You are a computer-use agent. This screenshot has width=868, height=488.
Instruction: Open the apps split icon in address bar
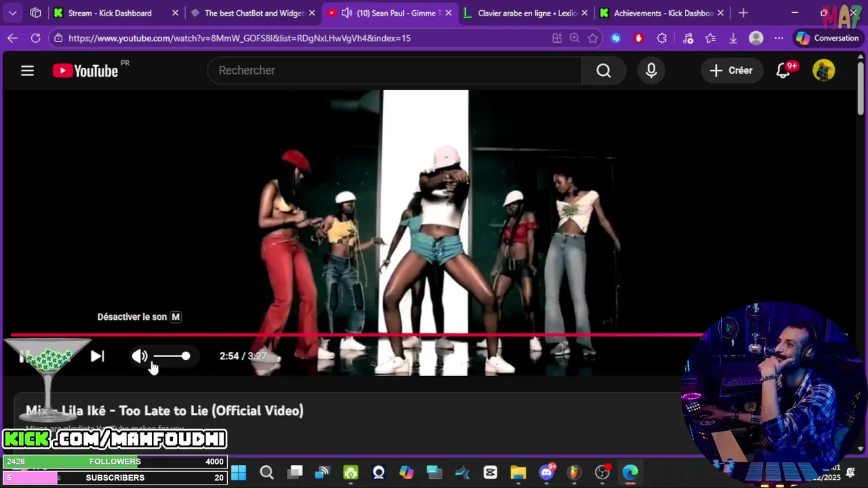pos(557,39)
